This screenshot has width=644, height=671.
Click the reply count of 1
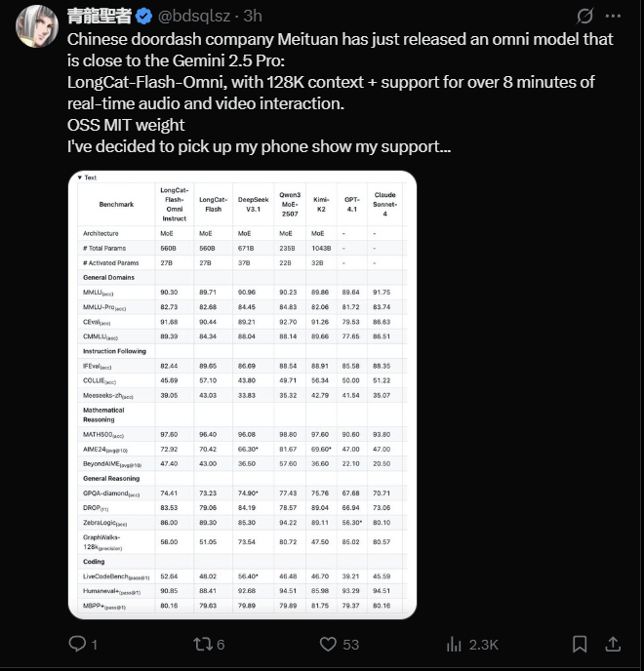(x=95, y=644)
